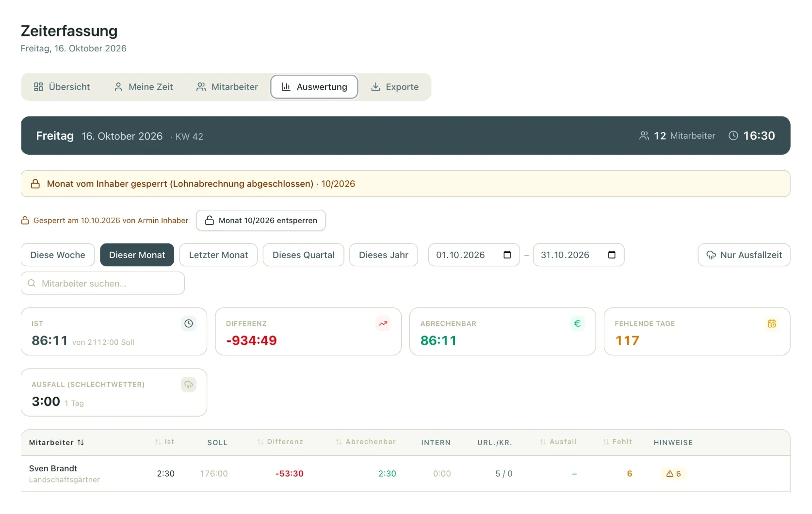Open the Sven Brandt row
Screen dimensions: 812x514
(x=406, y=474)
